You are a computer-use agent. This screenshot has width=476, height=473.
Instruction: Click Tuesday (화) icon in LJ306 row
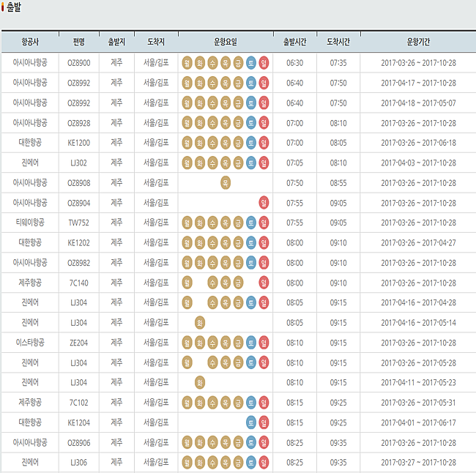tap(200, 462)
